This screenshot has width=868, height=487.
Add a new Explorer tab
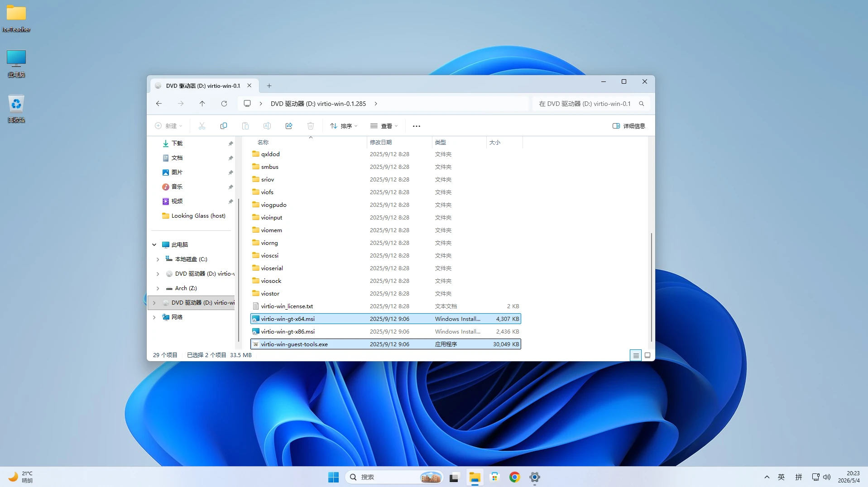[269, 86]
